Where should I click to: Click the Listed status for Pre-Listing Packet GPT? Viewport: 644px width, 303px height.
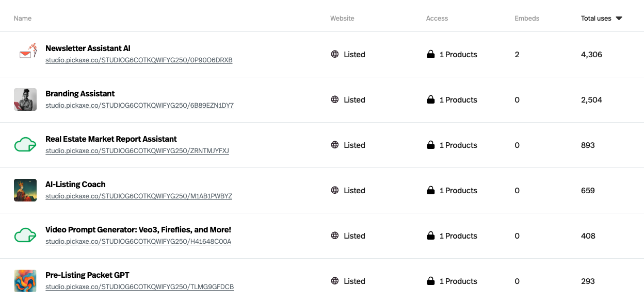click(x=355, y=281)
